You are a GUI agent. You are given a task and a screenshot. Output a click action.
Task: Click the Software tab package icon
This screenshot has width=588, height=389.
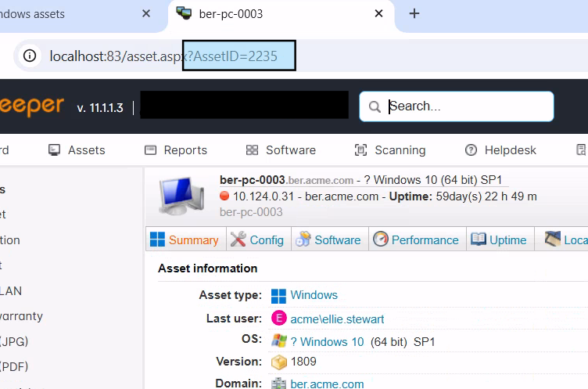(x=303, y=239)
